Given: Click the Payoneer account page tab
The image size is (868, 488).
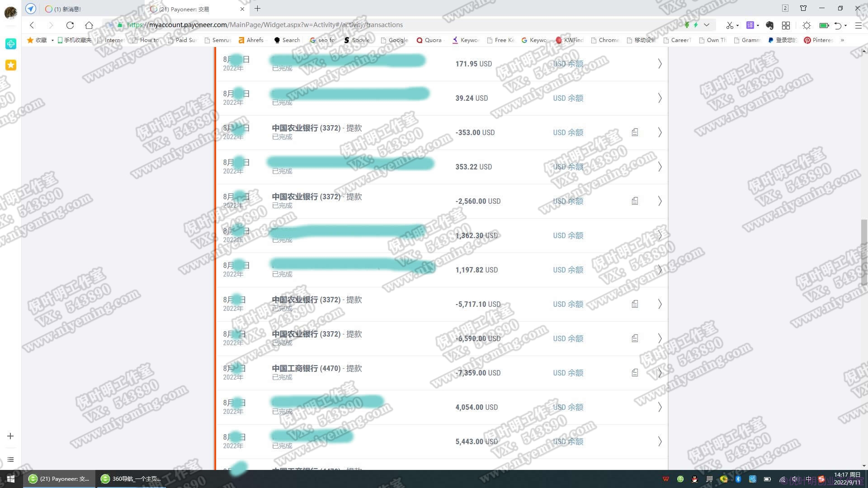Looking at the screenshot, I should point(193,9).
